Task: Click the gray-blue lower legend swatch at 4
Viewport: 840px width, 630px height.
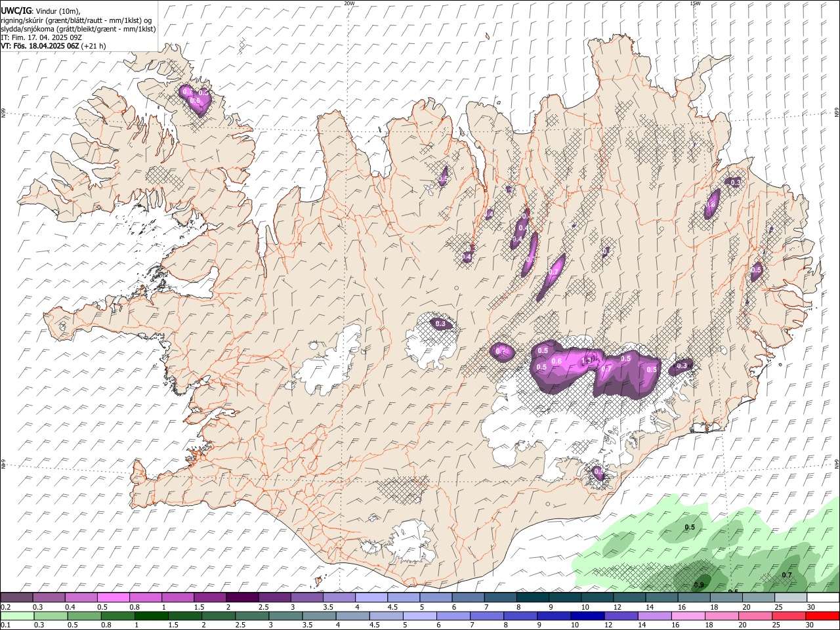Action: coord(352,616)
